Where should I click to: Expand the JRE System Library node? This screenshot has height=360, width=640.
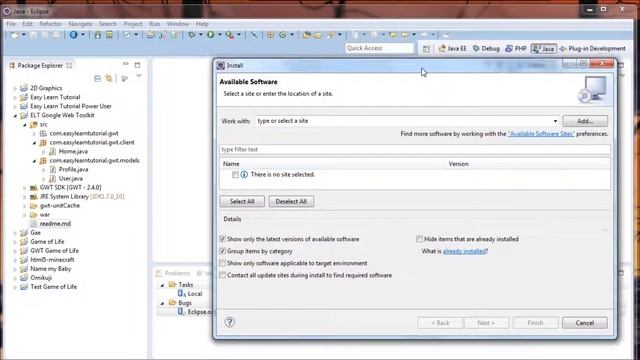[x=24, y=197]
